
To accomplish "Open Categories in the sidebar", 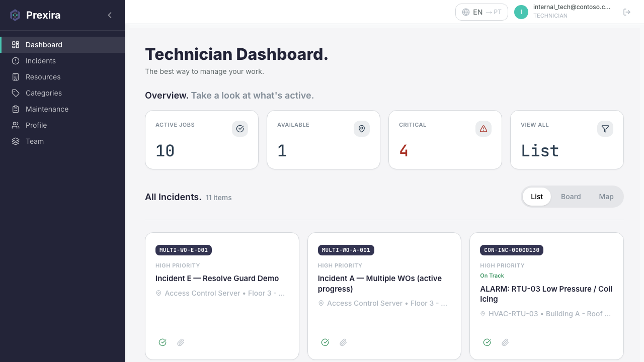I will 62,93.
